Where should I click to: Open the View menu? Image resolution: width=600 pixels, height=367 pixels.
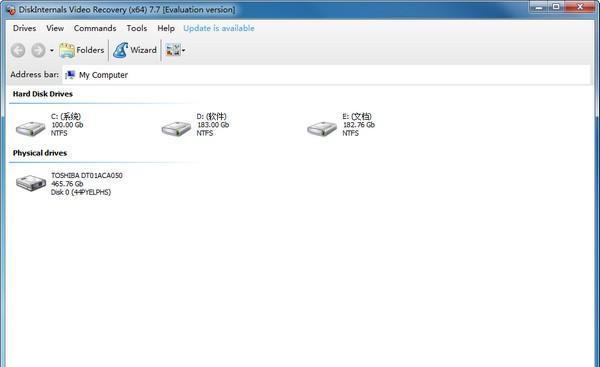point(55,28)
